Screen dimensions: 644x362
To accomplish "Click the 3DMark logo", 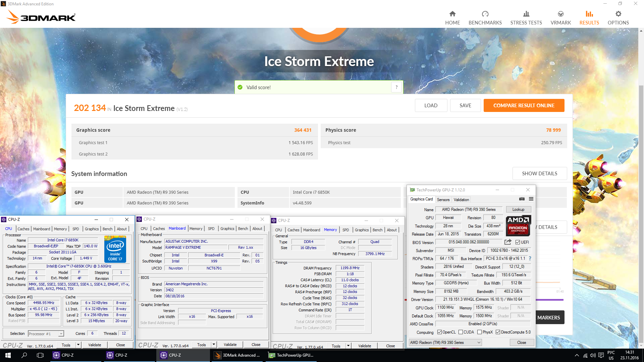I will click(41, 16).
